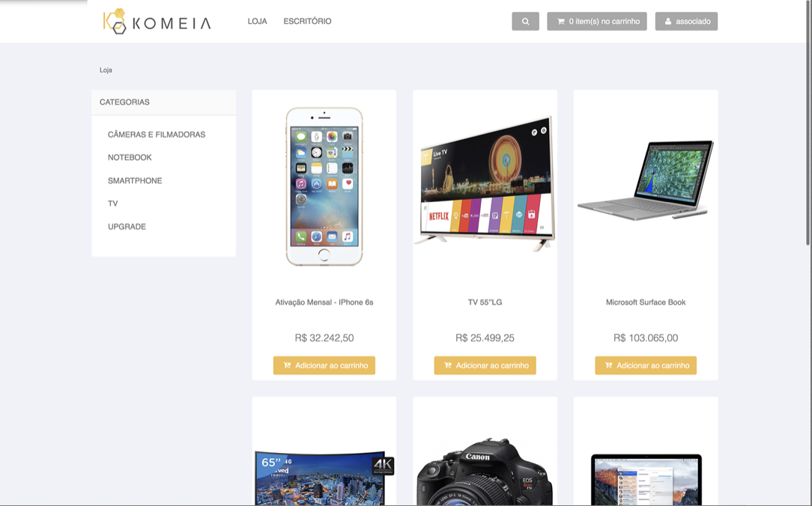Open the shopping cart with 0 items
This screenshot has width=812, height=506.
pos(596,21)
